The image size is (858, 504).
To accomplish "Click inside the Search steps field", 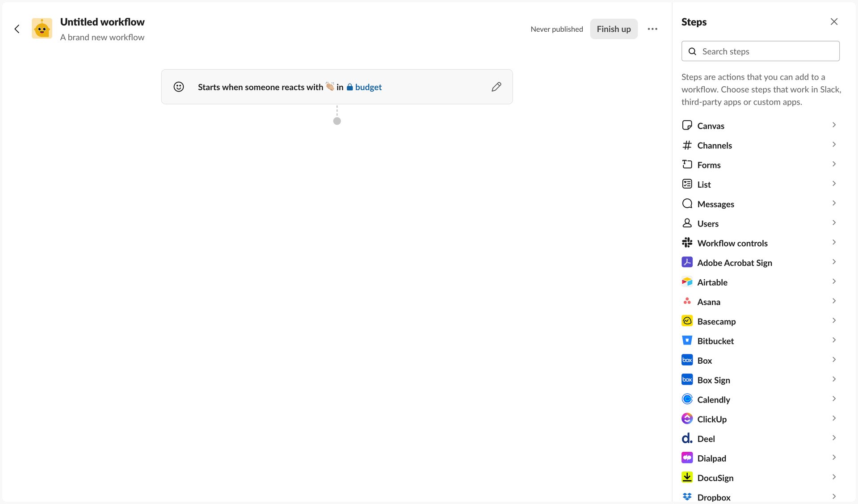I will [x=760, y=51].
